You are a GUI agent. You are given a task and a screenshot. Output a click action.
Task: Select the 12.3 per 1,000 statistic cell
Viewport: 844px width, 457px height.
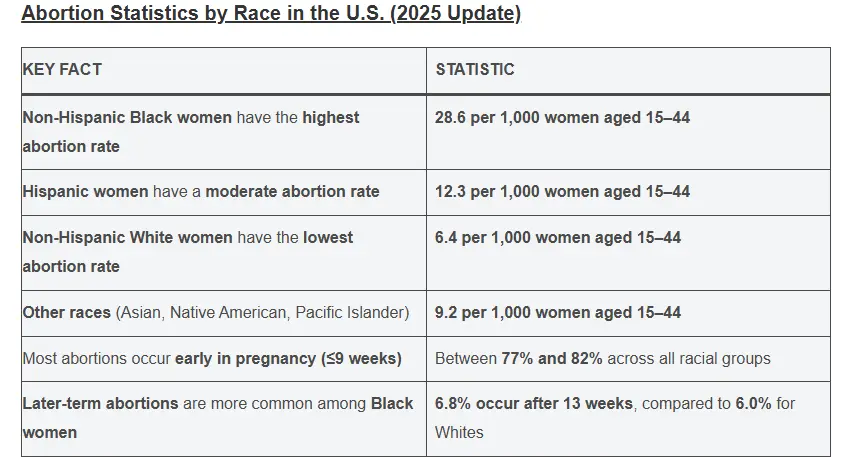pos(562,191)
